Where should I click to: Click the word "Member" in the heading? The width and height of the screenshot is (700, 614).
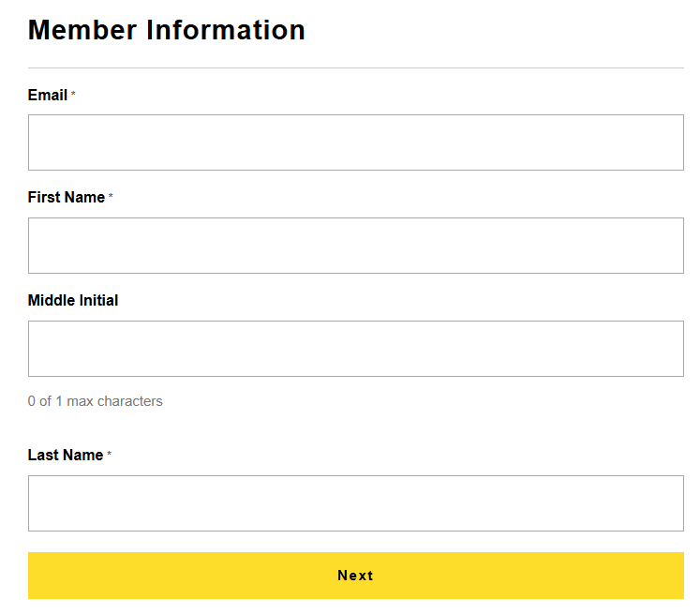[x=83, y=30]
